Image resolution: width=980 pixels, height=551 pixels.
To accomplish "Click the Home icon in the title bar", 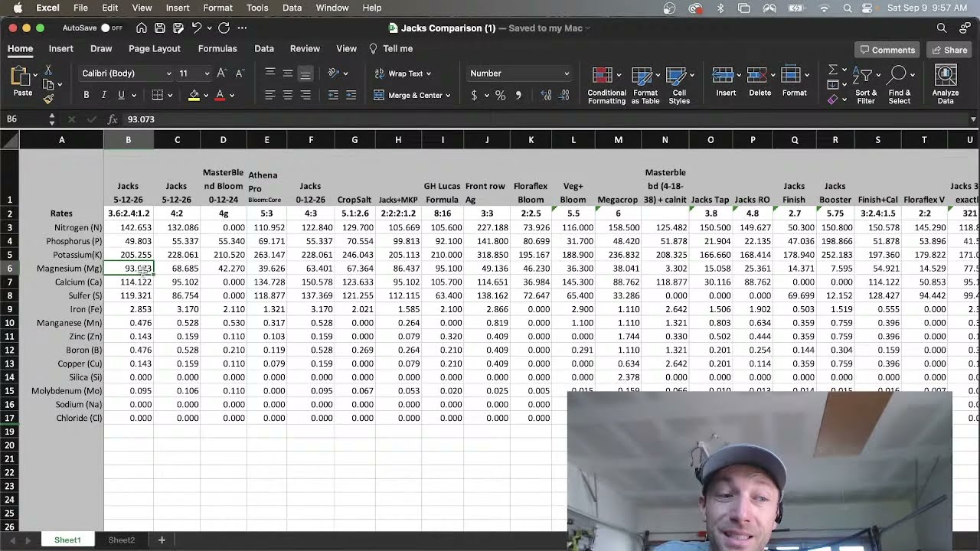I will [x=142, y=28].
